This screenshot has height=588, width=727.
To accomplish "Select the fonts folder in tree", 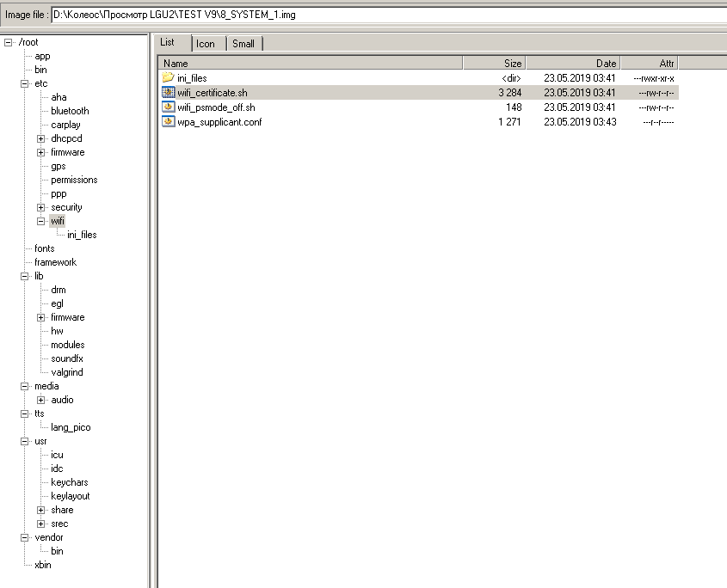I will (44, 248).
